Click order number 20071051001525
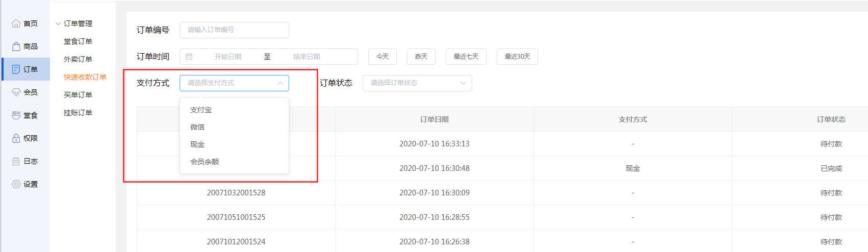Viewport: 868px width, 252px height. tap(236, 217)
